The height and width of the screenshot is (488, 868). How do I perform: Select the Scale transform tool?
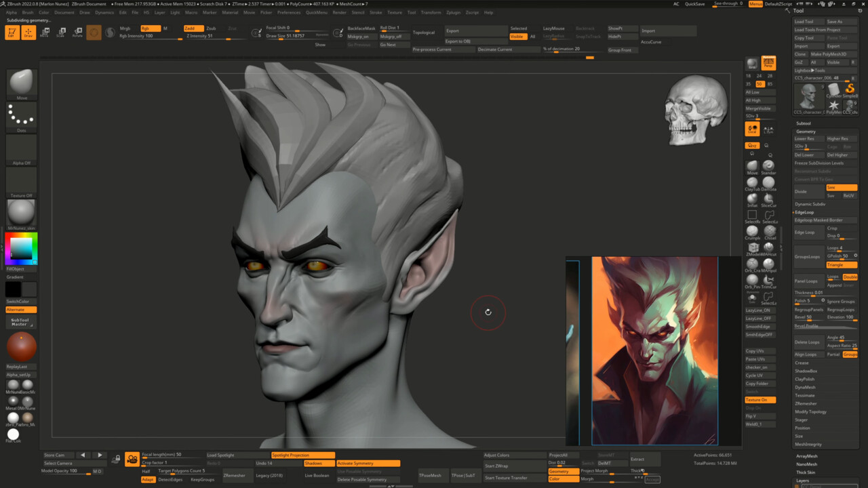(60, 33)
